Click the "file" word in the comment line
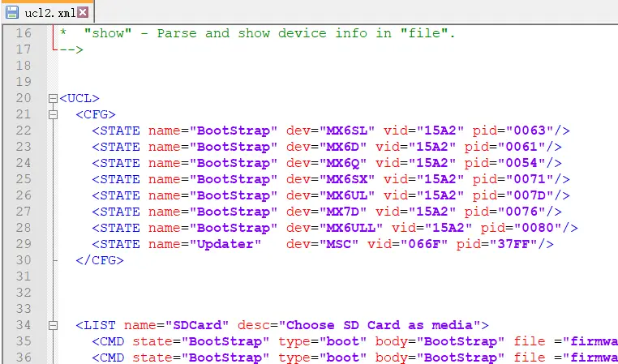This screenshot has width=618, height=364. click(424, 33)
